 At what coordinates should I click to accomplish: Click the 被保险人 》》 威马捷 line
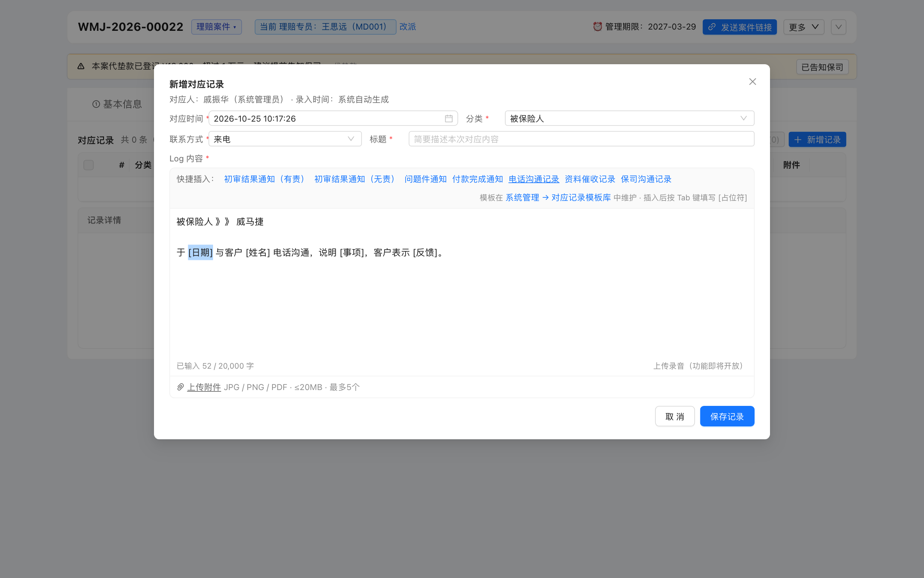[220, 222]
